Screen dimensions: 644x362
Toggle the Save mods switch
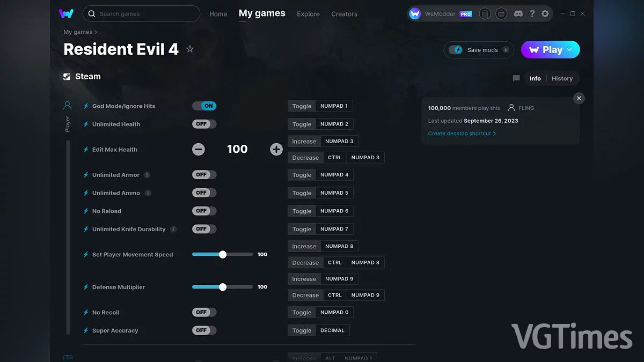click(456, 50)
